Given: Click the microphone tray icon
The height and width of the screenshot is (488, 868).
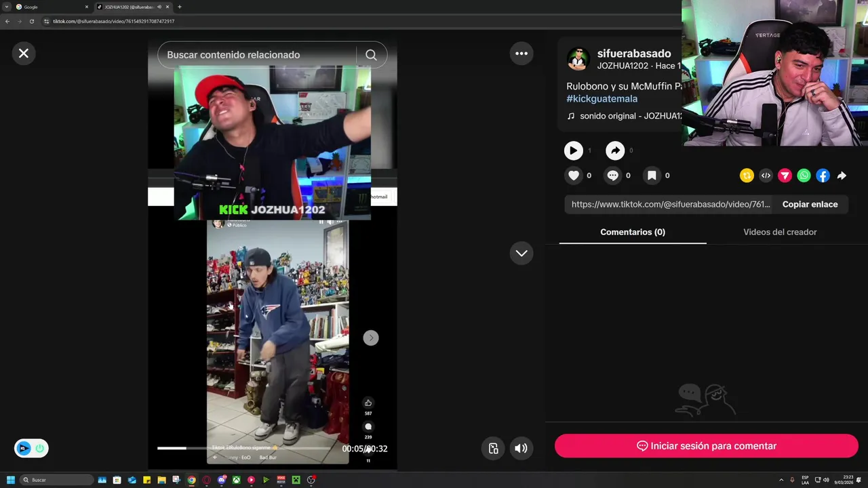Looking at the screenshot, I should point(792,480).
